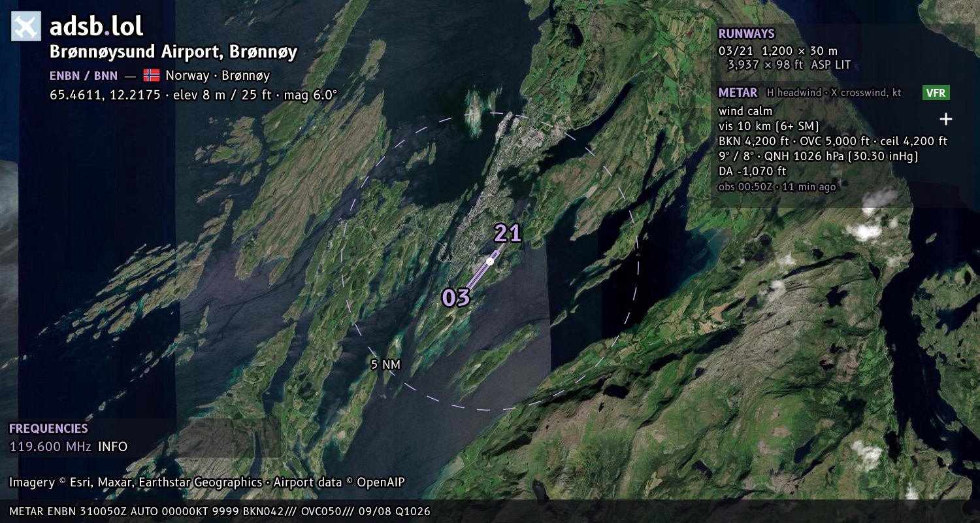Click the METAR panel header

click(738, 93)
